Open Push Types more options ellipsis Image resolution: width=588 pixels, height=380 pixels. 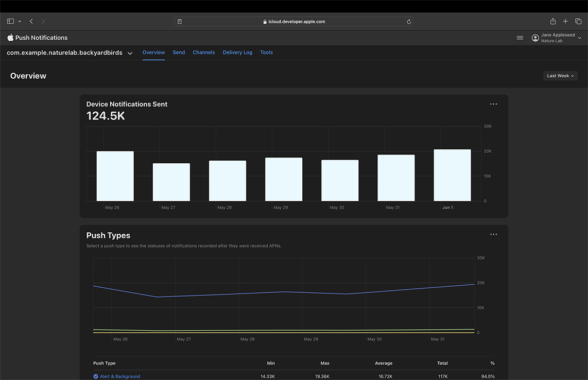(493, 234)
